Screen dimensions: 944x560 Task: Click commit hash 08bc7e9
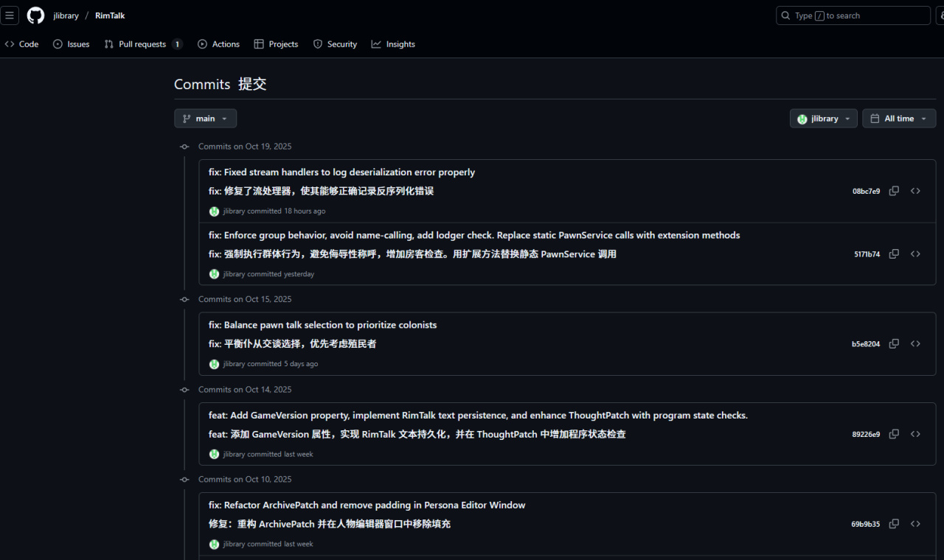tap(866, 192)
